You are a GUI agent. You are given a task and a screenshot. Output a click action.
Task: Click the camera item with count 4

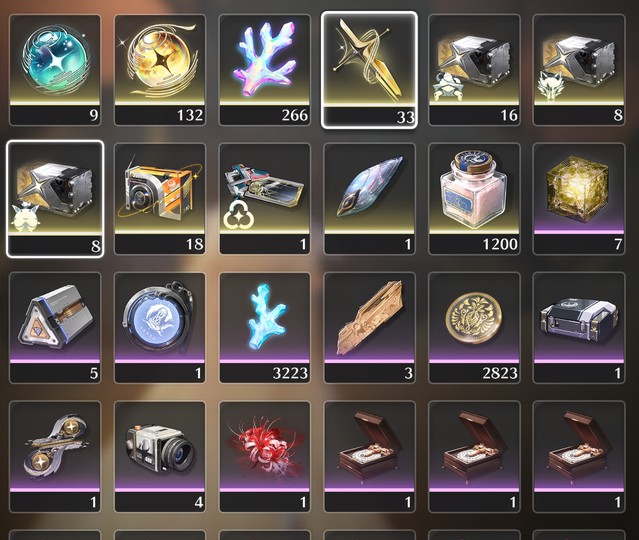pos(160,456)
